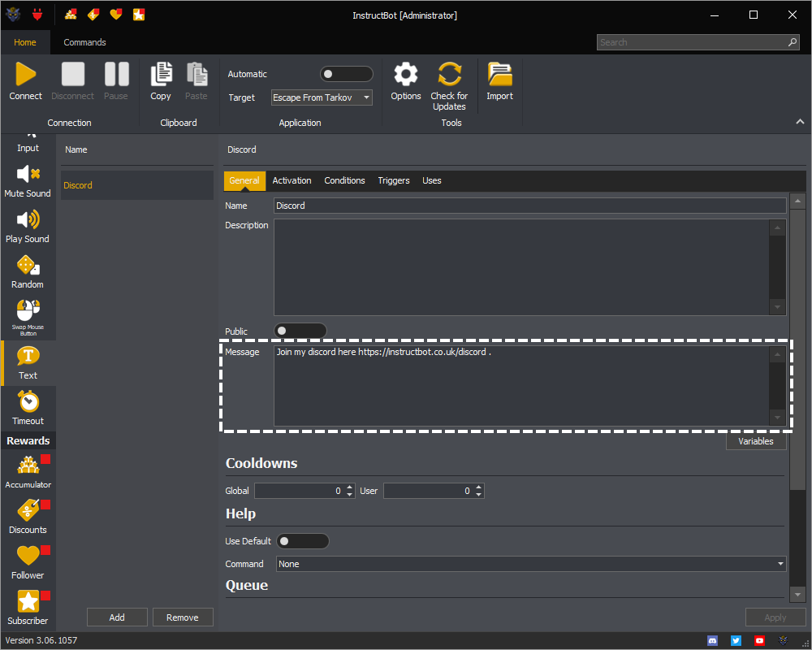The width and height of the screenshot is (812, 650).
Task: Click the settings panel scroll up arrow
Action: 797,201
